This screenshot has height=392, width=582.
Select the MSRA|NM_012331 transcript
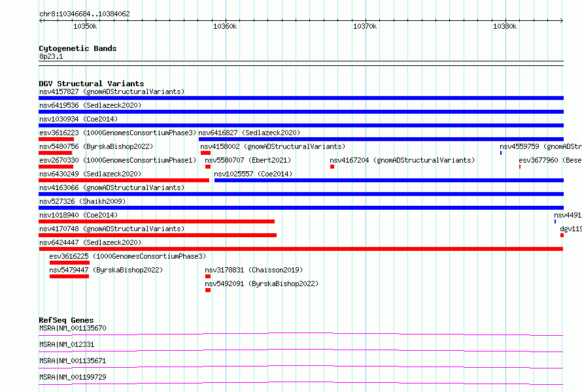point(67,344)
